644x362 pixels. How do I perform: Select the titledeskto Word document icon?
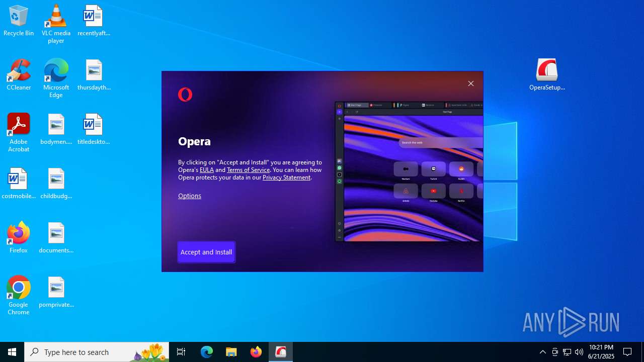(x=94, y=129)
